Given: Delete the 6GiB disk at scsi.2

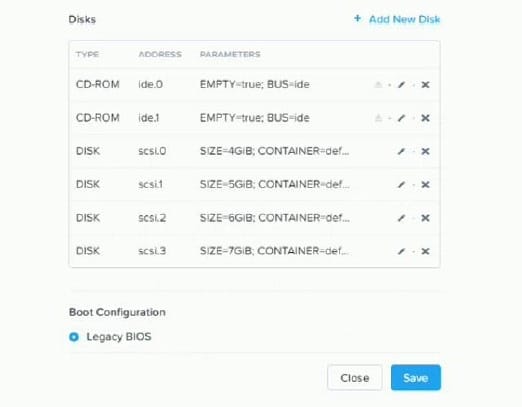Looking at the screenshot, I should pyautogui.click(x=425, y=218).
